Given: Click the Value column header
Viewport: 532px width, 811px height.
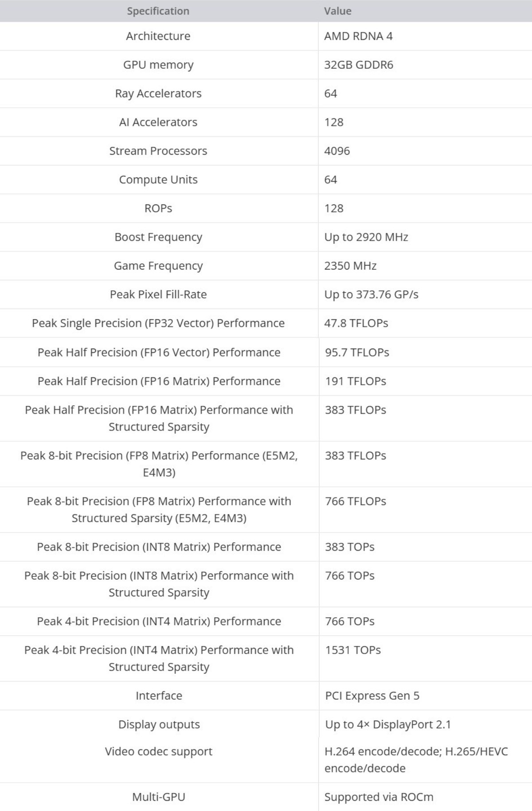Looking at the screenshot, I should [337, 11].
